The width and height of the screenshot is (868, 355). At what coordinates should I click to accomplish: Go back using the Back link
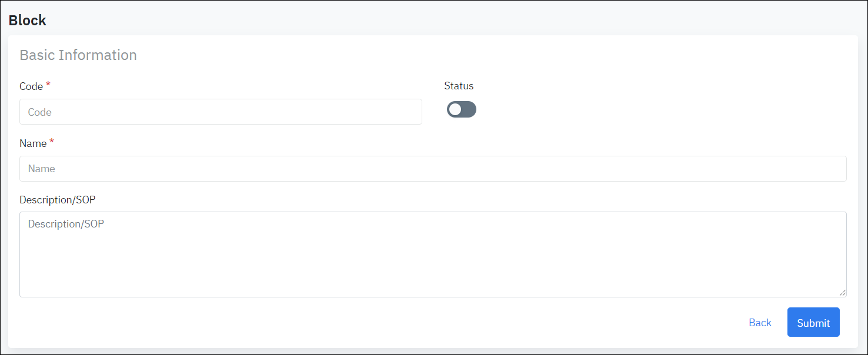tap(760, 323)
